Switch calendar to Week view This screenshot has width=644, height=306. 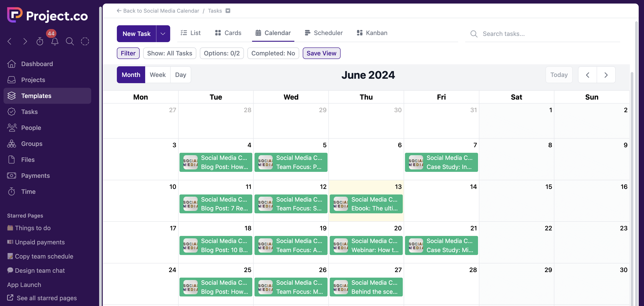tap(158, 75)
